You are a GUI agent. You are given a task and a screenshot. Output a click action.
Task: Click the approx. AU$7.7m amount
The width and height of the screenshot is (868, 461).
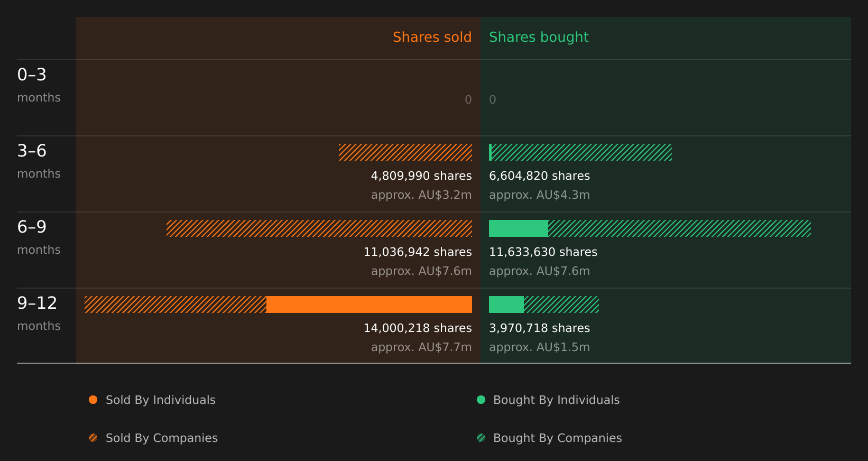coord(421,347)
